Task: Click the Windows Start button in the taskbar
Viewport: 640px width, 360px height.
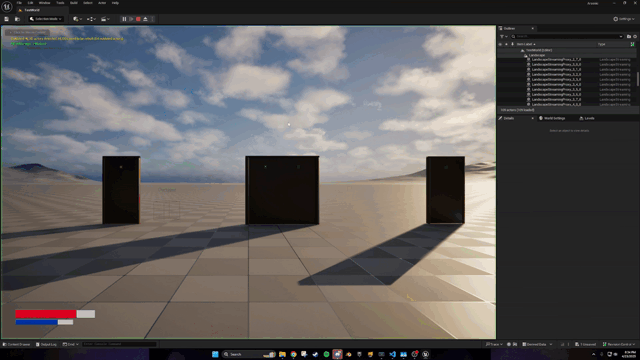Action: (x=215, y=354)
